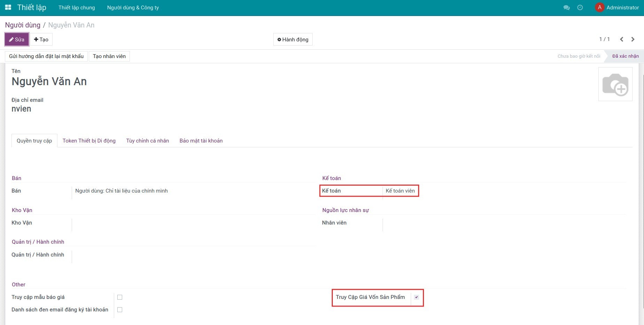644x325 pixels.
Task: Click the Sửa edit button
Action: click(x=17, y=39)
